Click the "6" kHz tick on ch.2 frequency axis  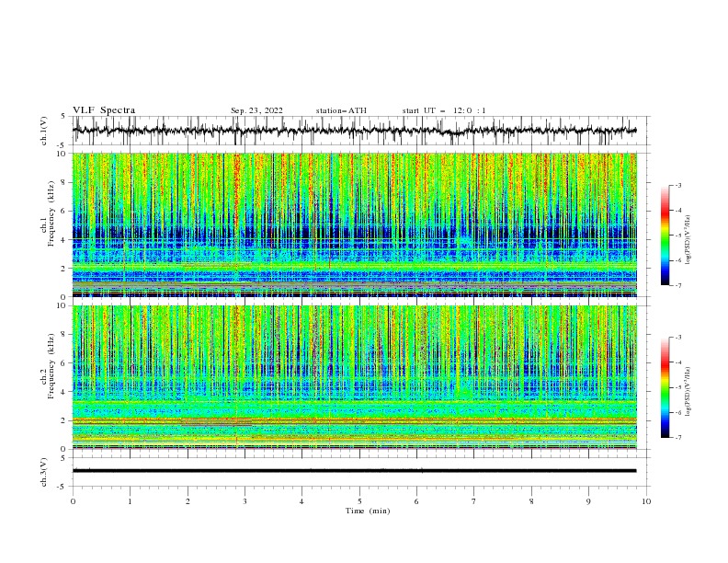[64, 363]
